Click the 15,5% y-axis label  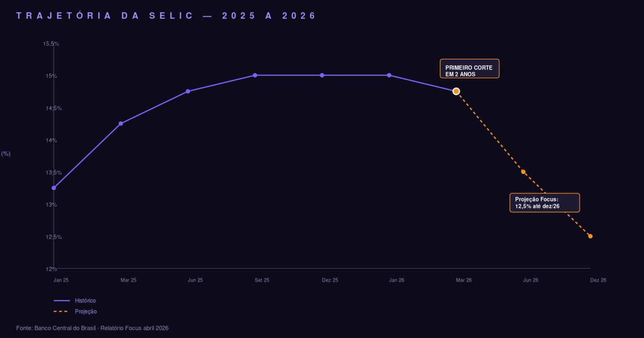(x=51, y=44)
